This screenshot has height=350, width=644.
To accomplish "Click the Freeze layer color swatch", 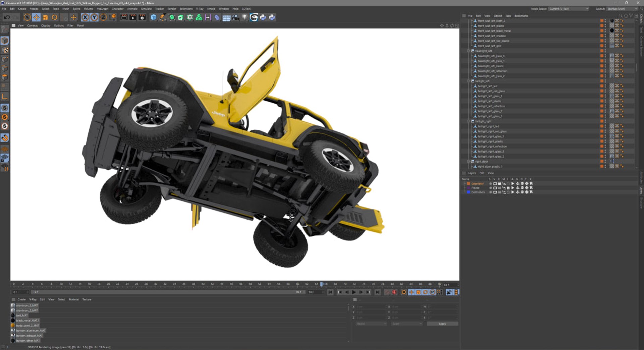I will (x=469, y=188).
